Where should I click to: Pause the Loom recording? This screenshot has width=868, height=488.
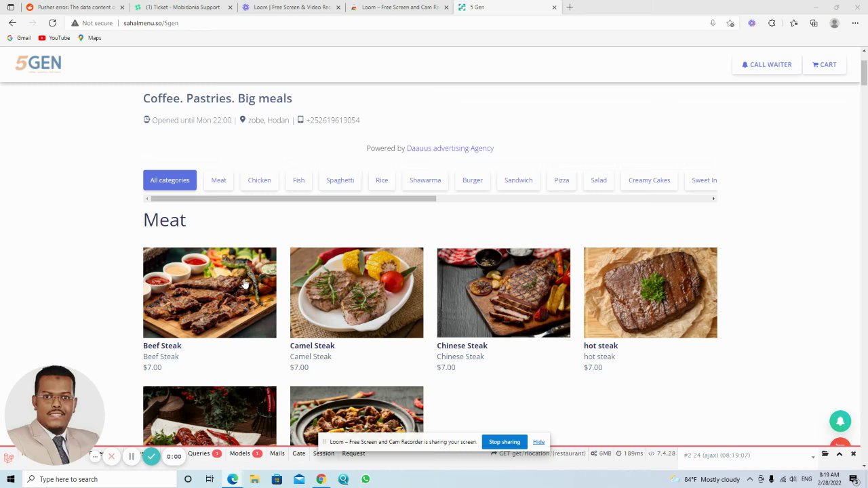click(131, 456)
